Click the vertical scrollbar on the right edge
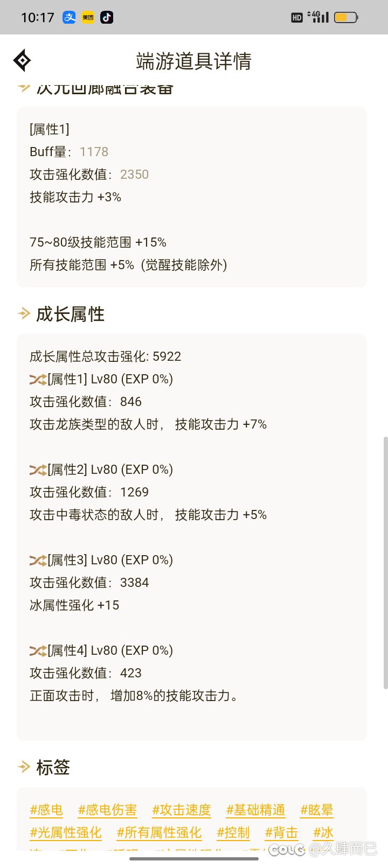 (385, 563)
